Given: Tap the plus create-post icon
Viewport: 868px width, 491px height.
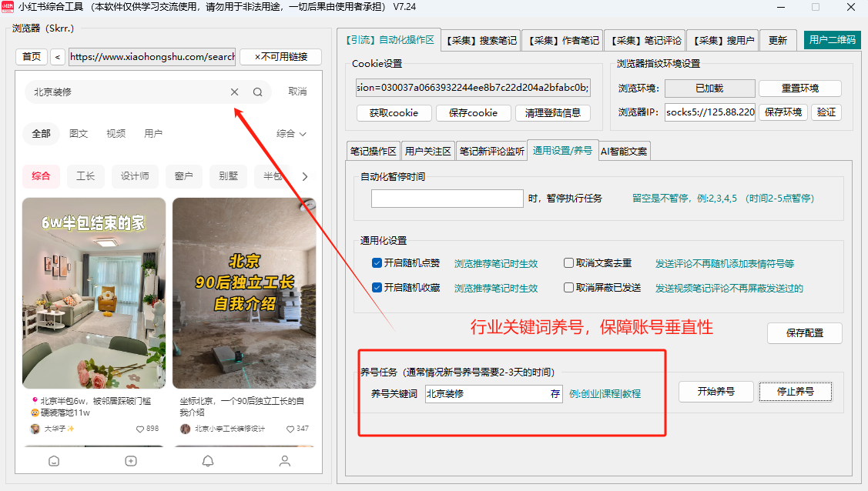Looking at the screenshot, I should coord(131,461).
